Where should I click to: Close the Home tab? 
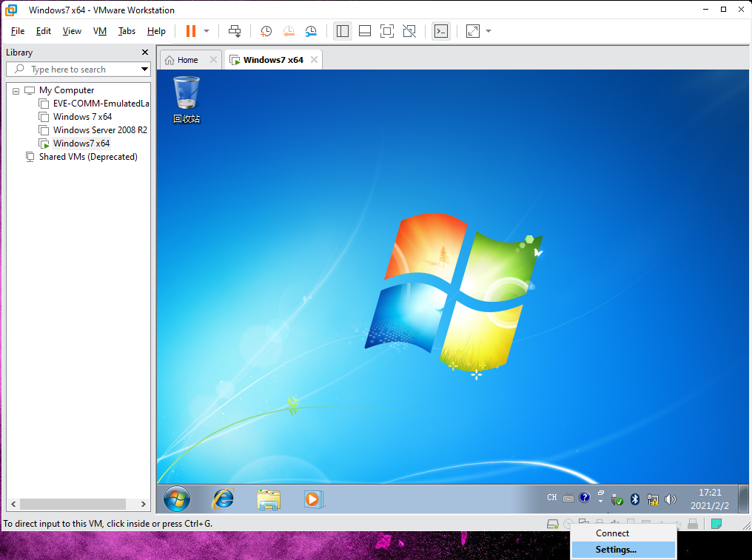click(x=213, y=60)
